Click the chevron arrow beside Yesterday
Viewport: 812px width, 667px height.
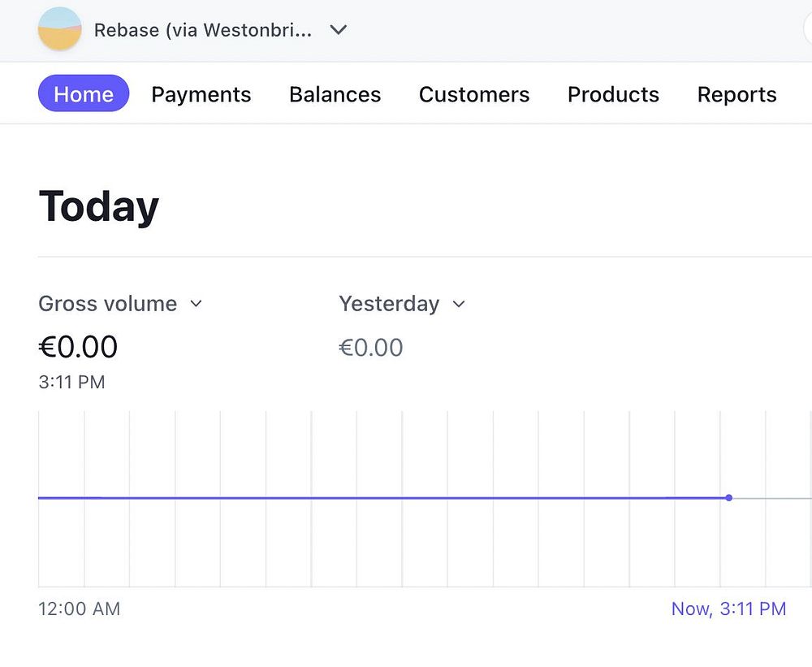(459, 304)
